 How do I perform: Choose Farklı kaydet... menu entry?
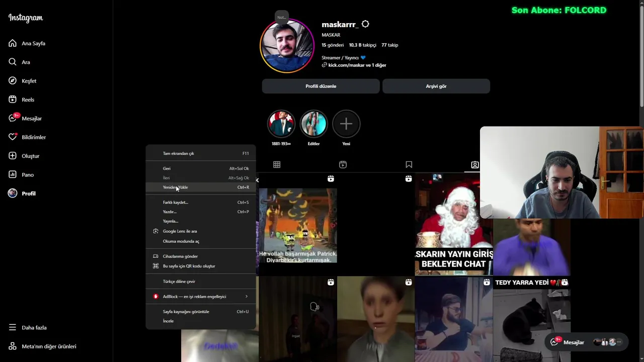tap(201, 202)
